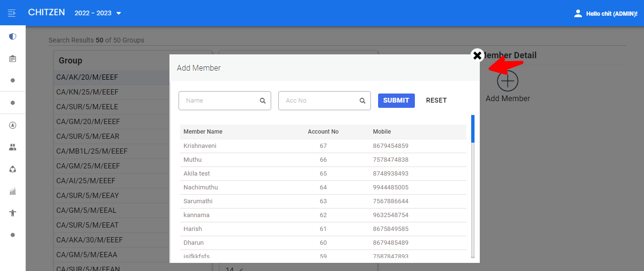Select member row Akila test
The image size is (644, 271).
click(323, 174)
